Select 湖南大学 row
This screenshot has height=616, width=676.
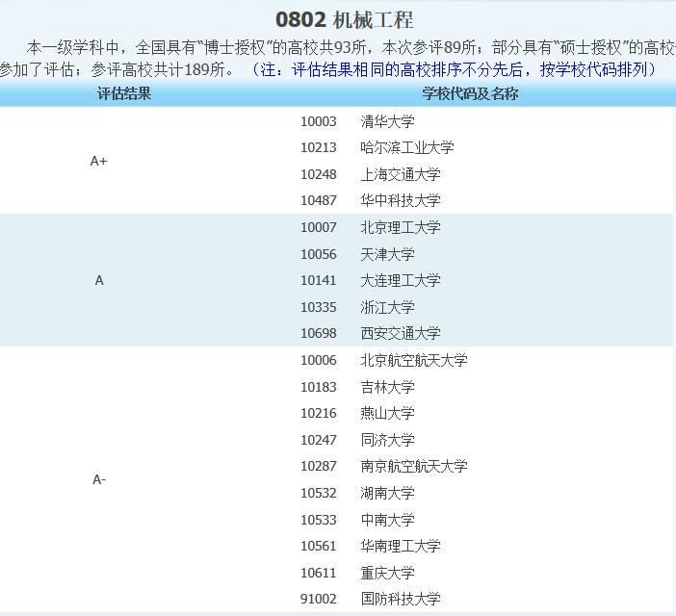click(387, 493)
